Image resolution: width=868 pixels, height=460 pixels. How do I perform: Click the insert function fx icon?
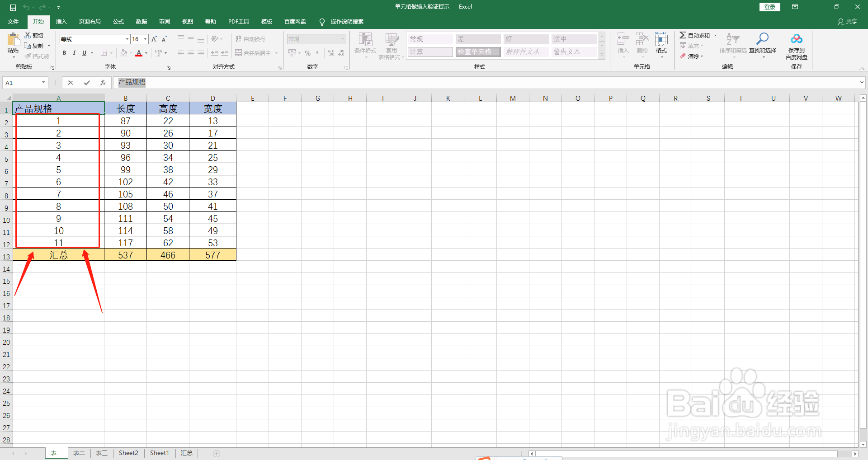tap(103, 83)
